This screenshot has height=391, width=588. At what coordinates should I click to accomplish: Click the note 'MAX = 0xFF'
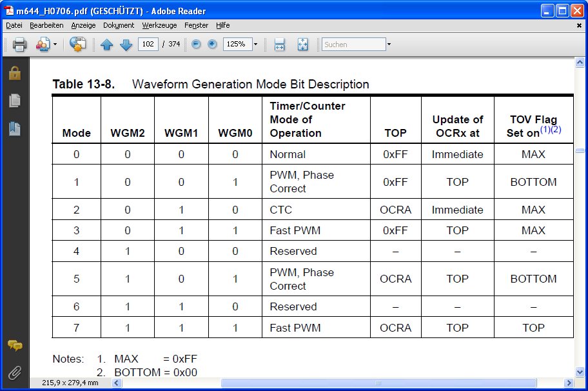click(155, 359)
